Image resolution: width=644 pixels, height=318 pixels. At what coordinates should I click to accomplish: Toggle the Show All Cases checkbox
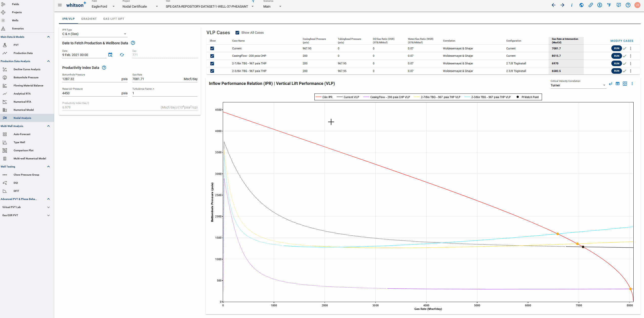coord(237,32)
